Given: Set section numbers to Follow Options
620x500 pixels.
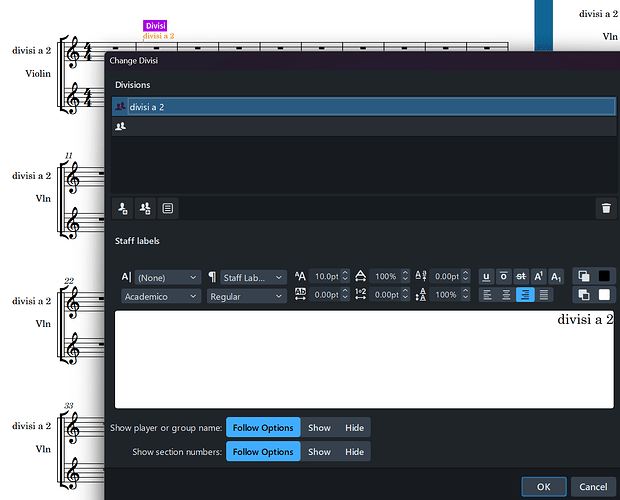Looking at the screenshot, I should coord(263,452).
